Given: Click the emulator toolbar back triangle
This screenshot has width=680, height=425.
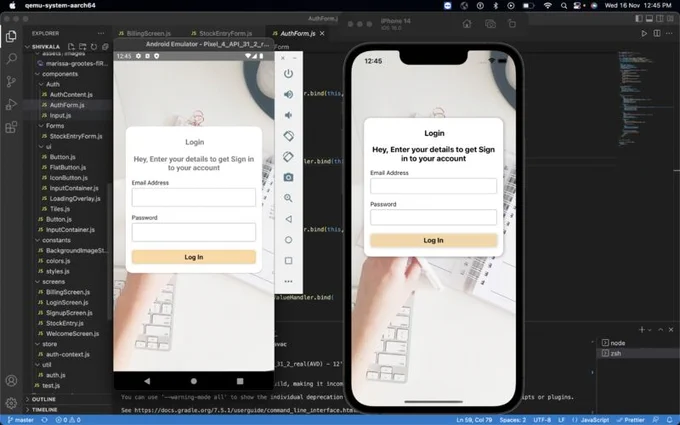Looking at the screenshot, I should (288, 219).
